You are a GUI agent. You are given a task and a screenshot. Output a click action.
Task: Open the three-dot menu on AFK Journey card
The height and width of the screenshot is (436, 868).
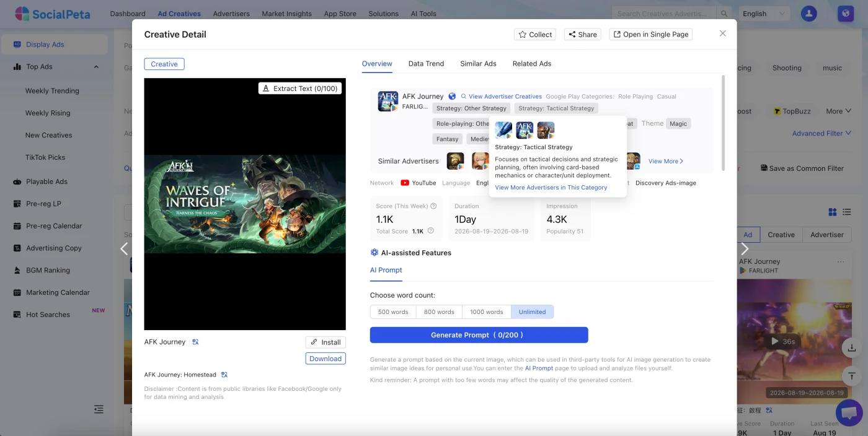tap(841, 262)
